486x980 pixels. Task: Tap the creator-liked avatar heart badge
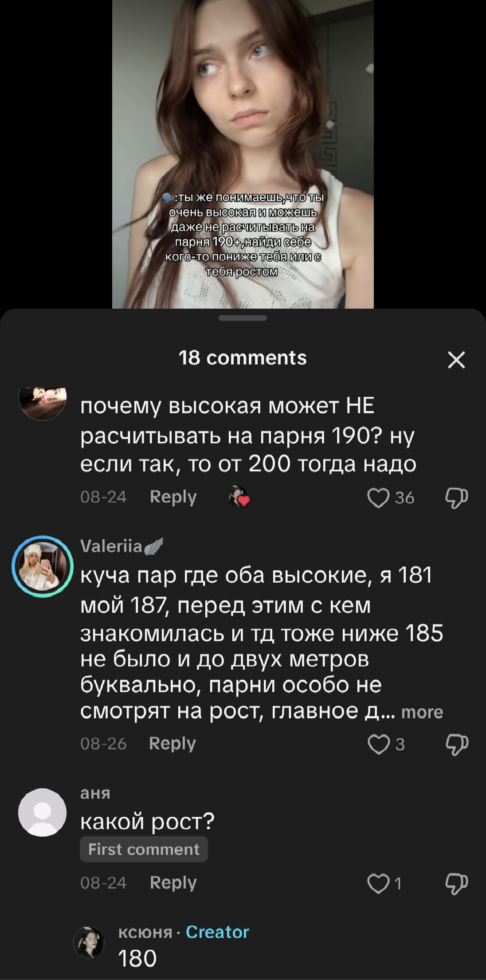pyautogui.click(x=239, y=497)
